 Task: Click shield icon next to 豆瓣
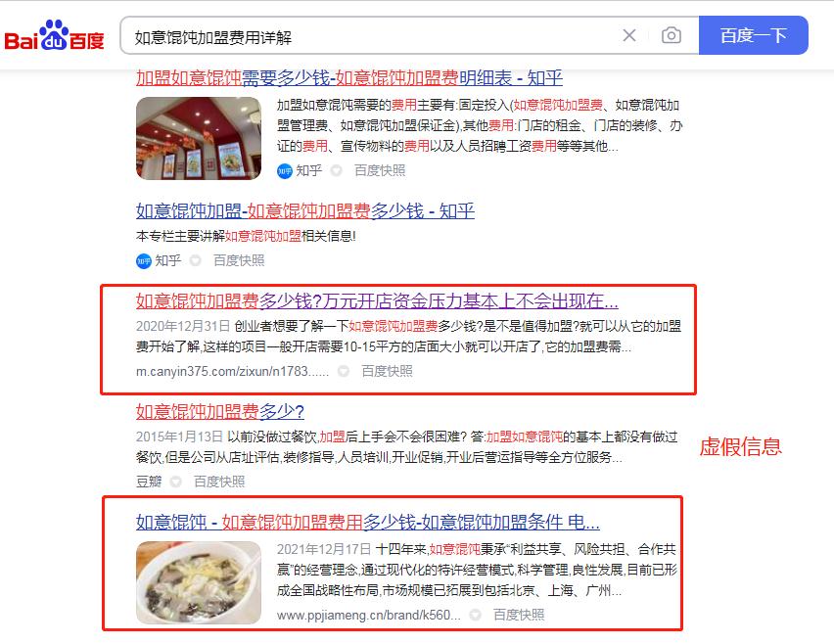(x=175, y=482)
